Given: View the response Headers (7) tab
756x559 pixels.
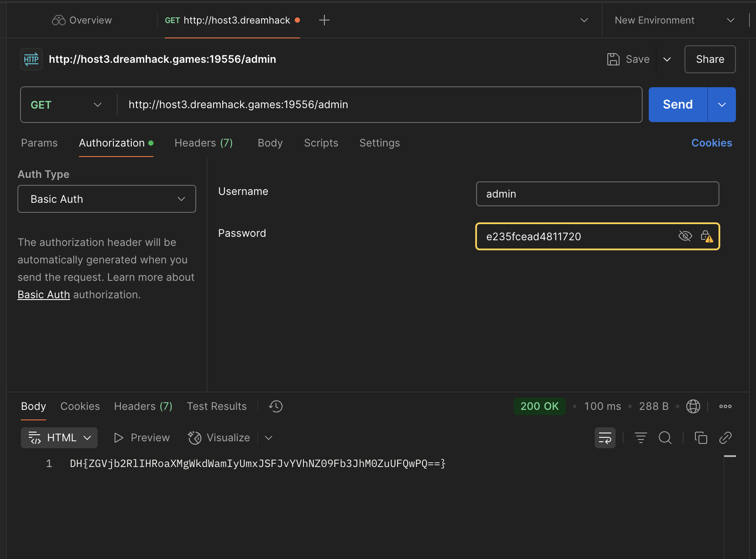Looking at the screenshot, I should click(x=143, y=406).
